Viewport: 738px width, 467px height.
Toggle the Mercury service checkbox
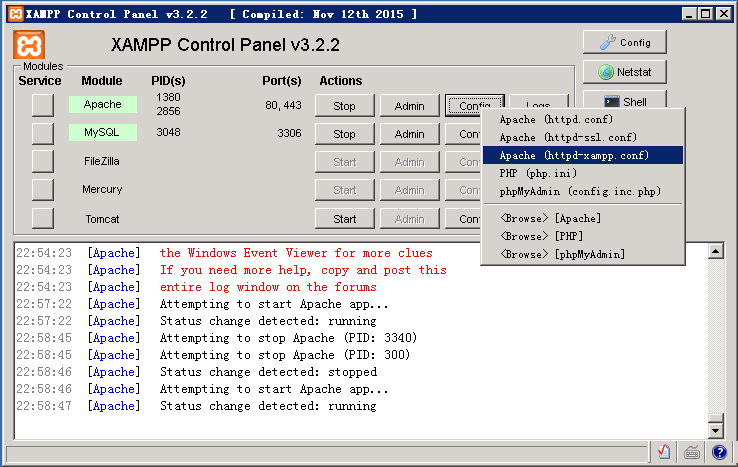[x=43, y=190]
